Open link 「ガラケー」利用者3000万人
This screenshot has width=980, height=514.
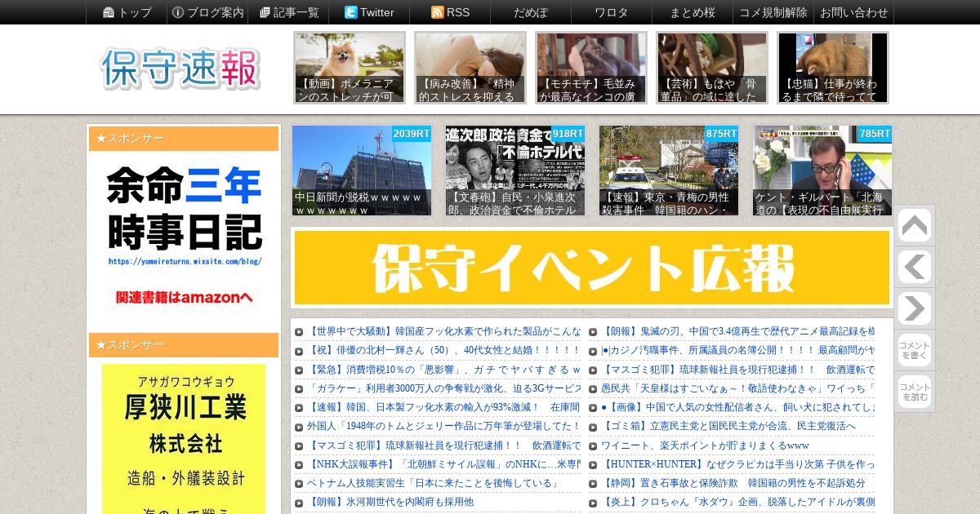click(x=444, y=388)
